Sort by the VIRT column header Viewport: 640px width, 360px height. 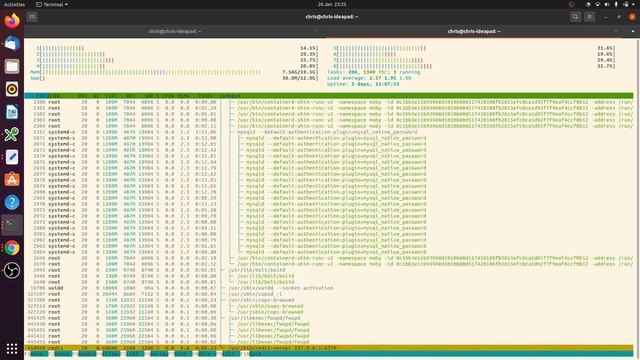coord(111,96)
